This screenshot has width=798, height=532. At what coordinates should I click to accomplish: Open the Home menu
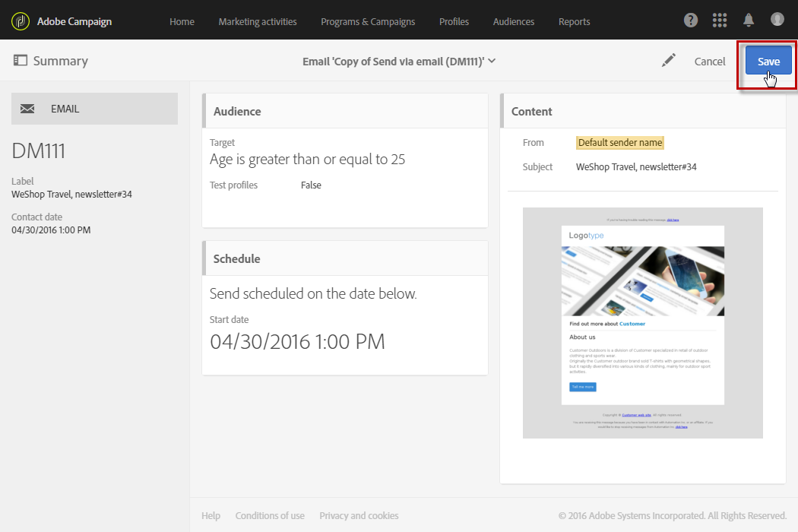click(x=182, y=22)
